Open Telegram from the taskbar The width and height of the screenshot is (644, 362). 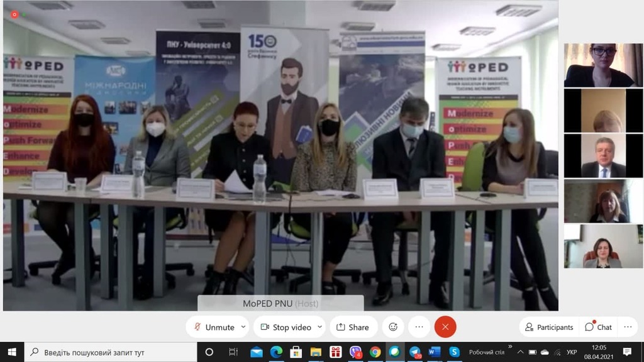point(415,352)
